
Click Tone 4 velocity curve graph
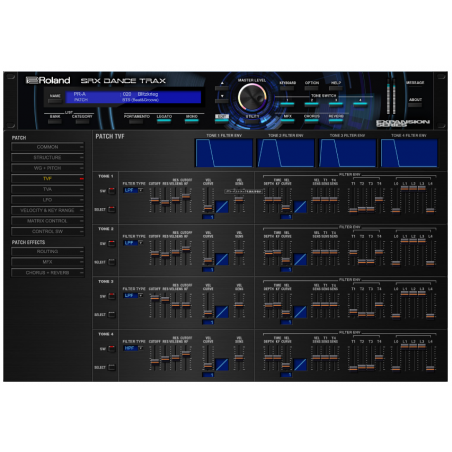click(x=222, y=365)
